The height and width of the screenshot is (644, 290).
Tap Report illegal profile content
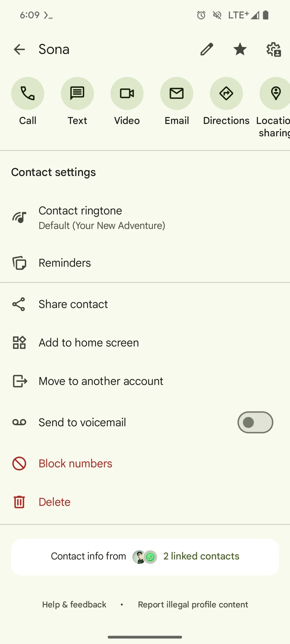(193, 604)
